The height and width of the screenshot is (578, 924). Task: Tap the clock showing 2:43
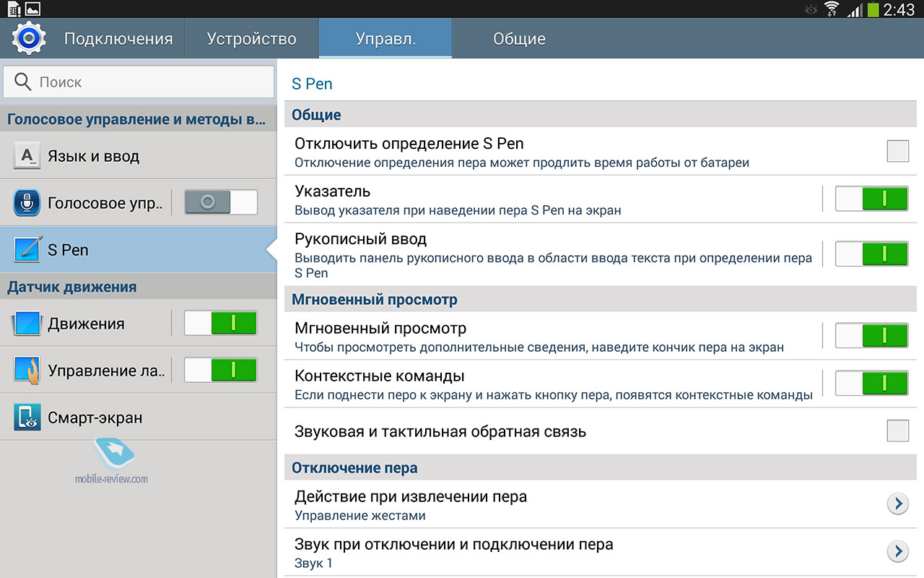(x=899, y=9)
